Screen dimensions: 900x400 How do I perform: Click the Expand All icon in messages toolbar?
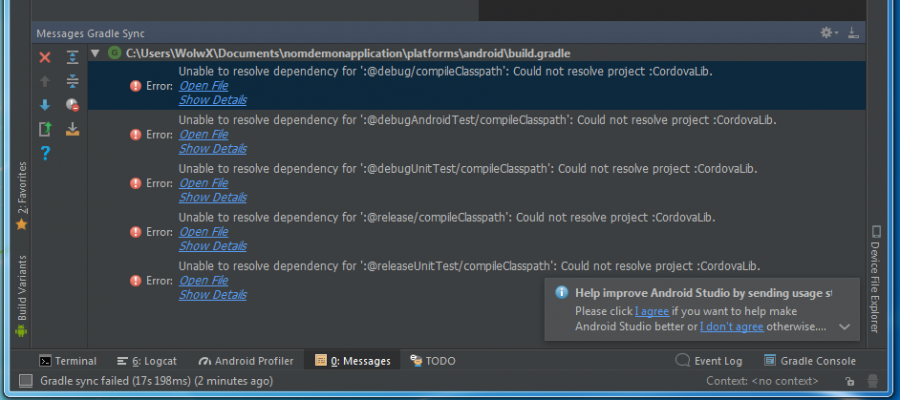[x=72, y=57]
